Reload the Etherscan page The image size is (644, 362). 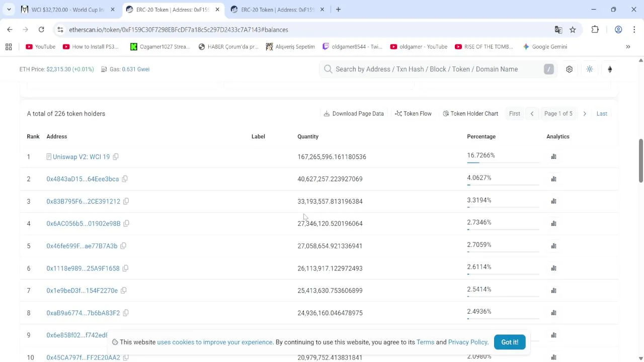[41, 30]
